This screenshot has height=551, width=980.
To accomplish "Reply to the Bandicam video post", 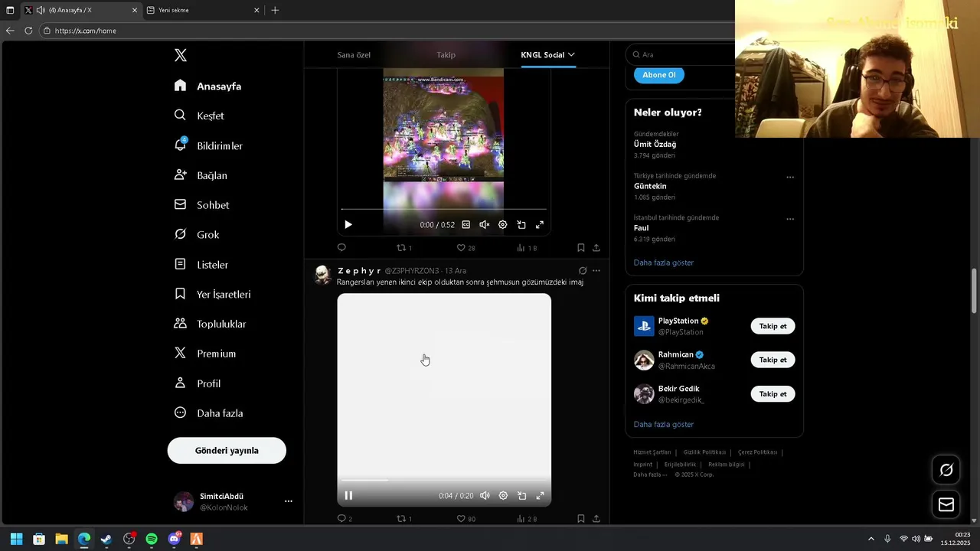I will click(341, 247).
